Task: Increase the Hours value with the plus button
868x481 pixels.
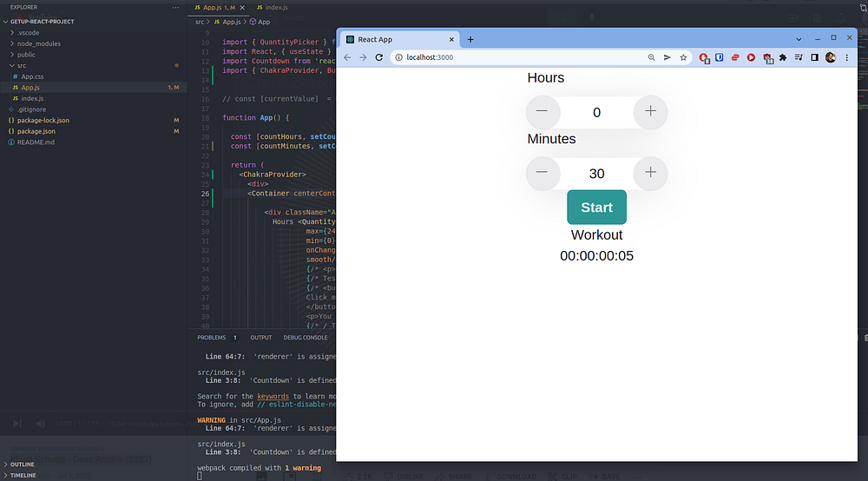Action: tap(650, 111)
